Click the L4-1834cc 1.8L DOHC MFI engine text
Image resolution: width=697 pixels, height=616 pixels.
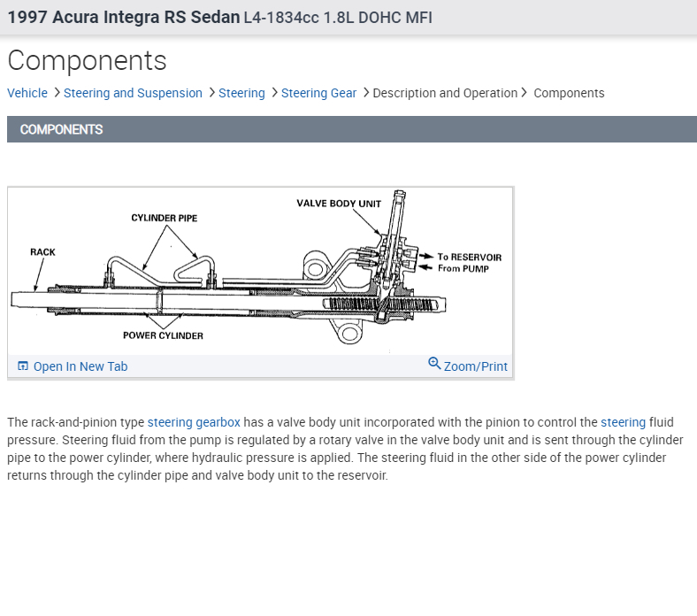pos(338,18)
